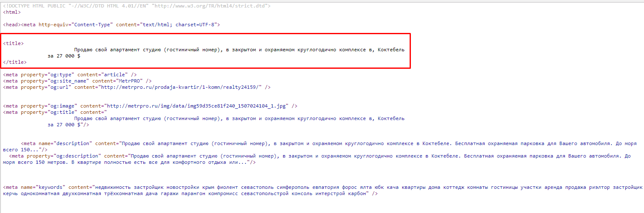Viewport: 644px width, 213px height.
Task: Click the og:image jpg URL
Action: [196, 106]
